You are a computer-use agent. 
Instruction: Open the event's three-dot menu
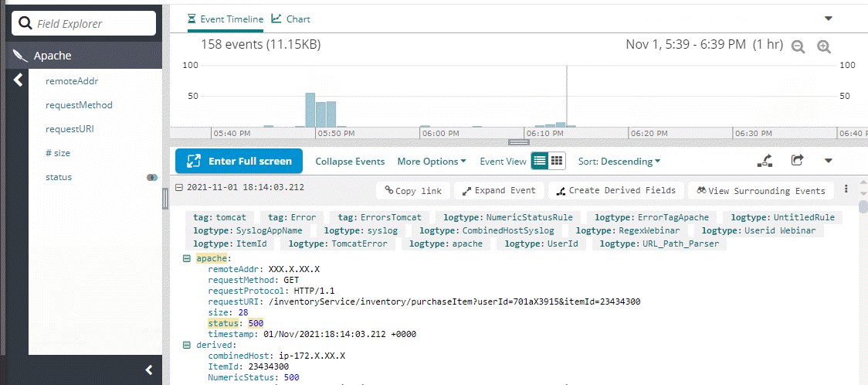[x=846, y=189]
